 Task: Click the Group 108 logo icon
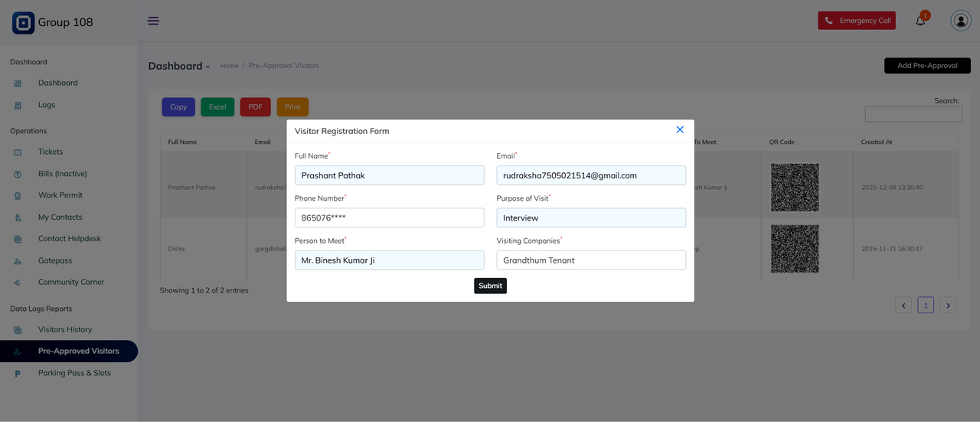pyautogui.click(x=23, y=23)
